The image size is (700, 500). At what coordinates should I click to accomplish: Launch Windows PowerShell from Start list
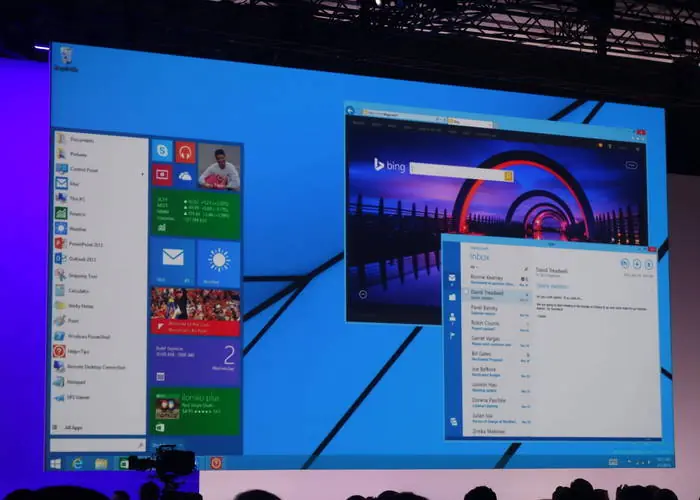tap(99, 337)
